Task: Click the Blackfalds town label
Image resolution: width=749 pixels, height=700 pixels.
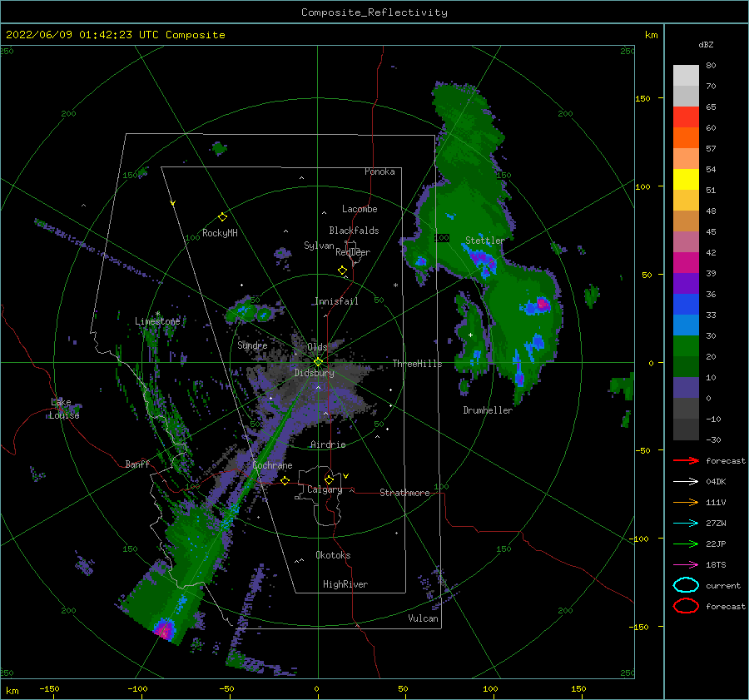Action: [x=354, y=231]
